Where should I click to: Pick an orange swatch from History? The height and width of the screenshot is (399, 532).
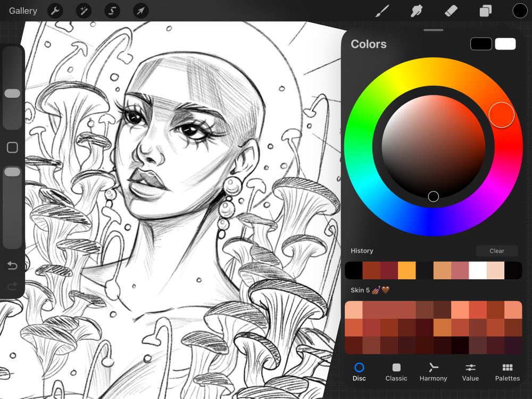tap(408, 270)
